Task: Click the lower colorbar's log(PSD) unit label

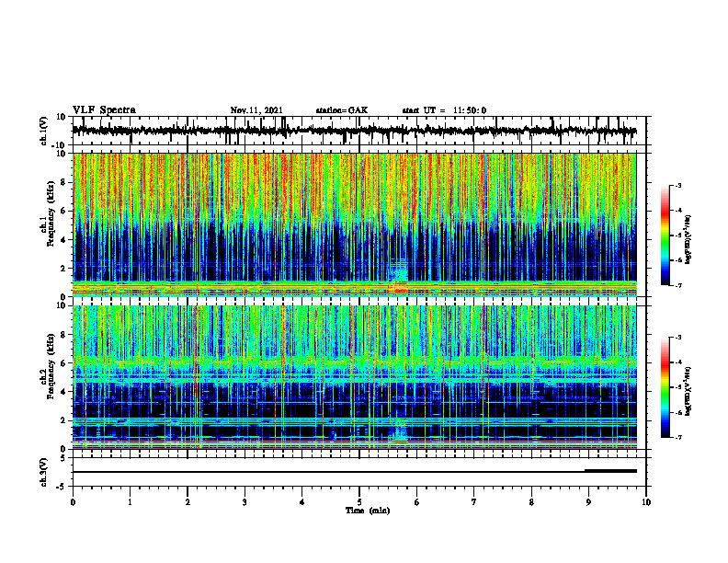Action: [x=688, y=391]
